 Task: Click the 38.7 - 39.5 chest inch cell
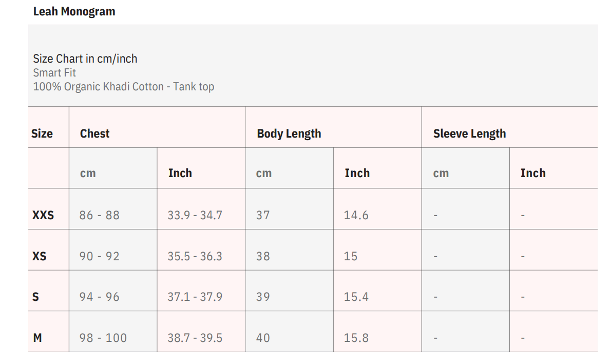195,338
